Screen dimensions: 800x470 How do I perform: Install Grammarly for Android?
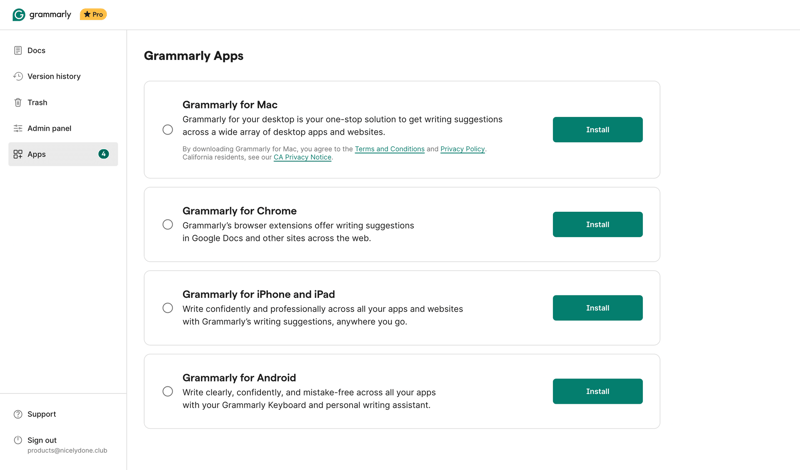(x=597, y=391)
